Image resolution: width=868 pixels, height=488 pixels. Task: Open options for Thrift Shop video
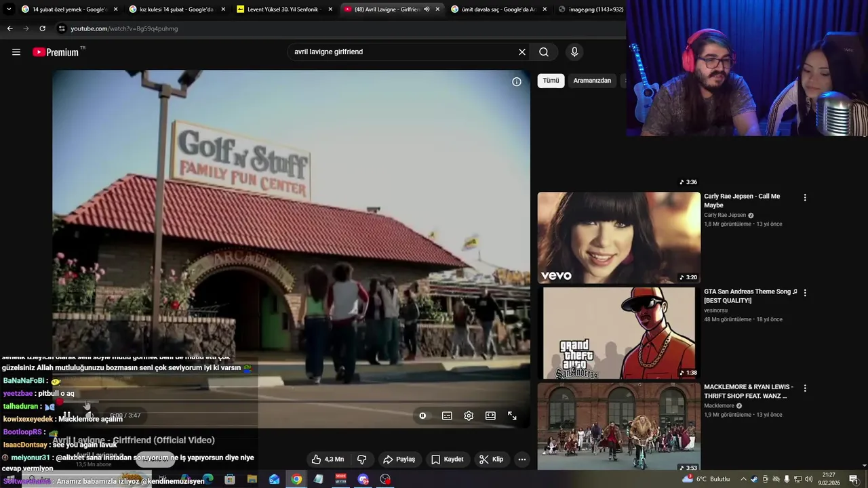pyautogui.click(x=805, y=388)
